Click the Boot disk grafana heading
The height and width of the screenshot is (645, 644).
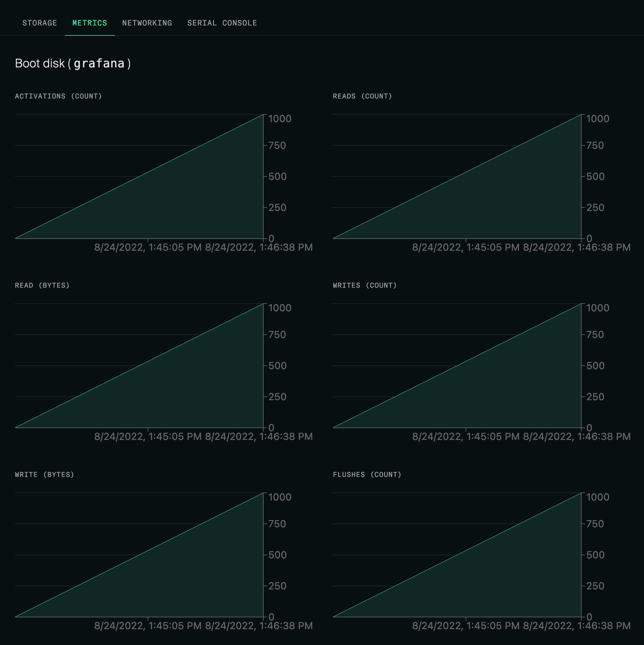click(73, 63)
